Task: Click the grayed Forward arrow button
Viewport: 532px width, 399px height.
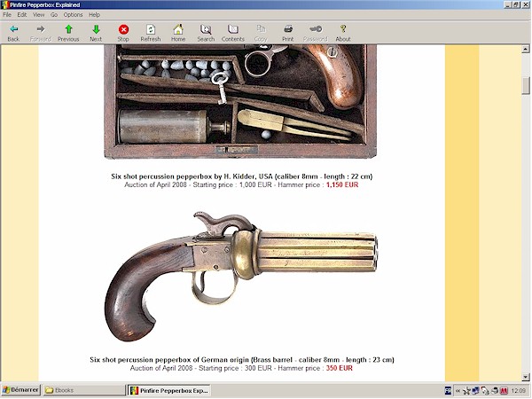Action: pyautogui.click(x=41, y=34)
